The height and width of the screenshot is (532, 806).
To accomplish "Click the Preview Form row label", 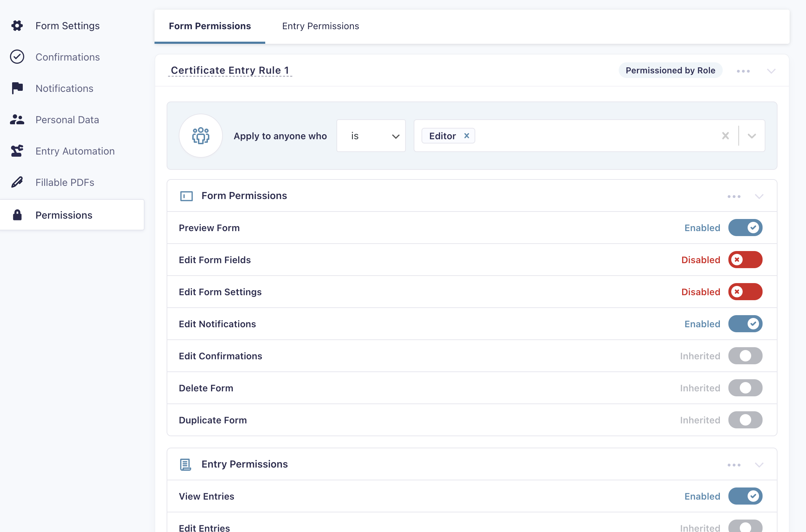I will 209,228.
